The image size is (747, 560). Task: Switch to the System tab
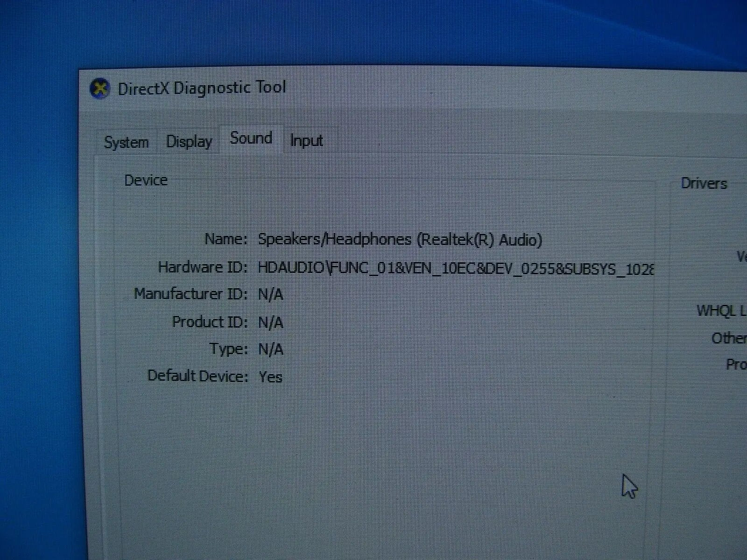pyautogui.click(x=127, y=142)
